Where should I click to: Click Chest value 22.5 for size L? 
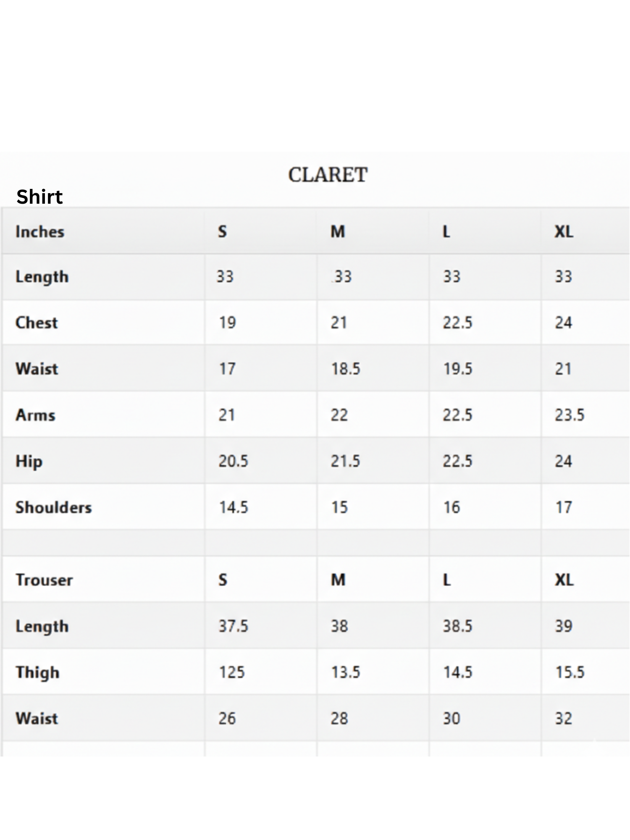[x=457, y=323]
